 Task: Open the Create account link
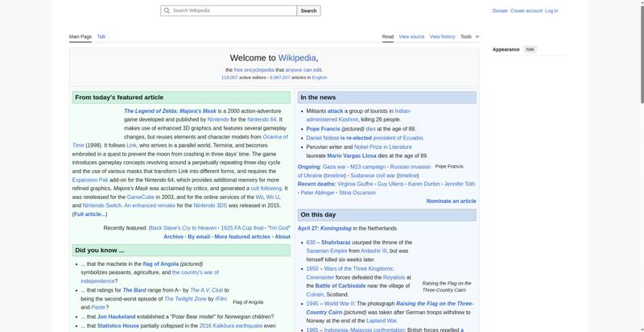(526, 11)
